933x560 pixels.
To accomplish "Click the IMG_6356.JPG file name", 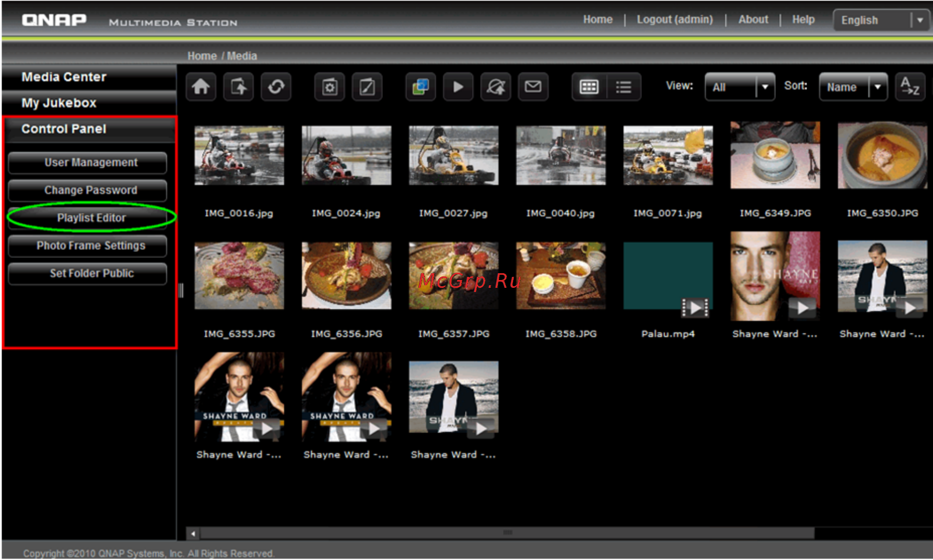I will coord(346,334).
